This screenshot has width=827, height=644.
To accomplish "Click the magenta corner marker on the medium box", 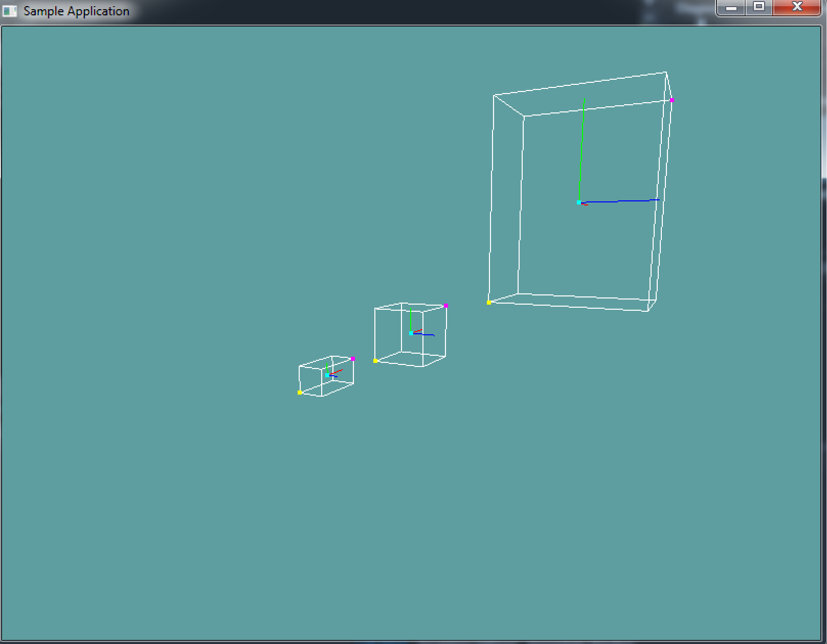I will tap(446, 306).
